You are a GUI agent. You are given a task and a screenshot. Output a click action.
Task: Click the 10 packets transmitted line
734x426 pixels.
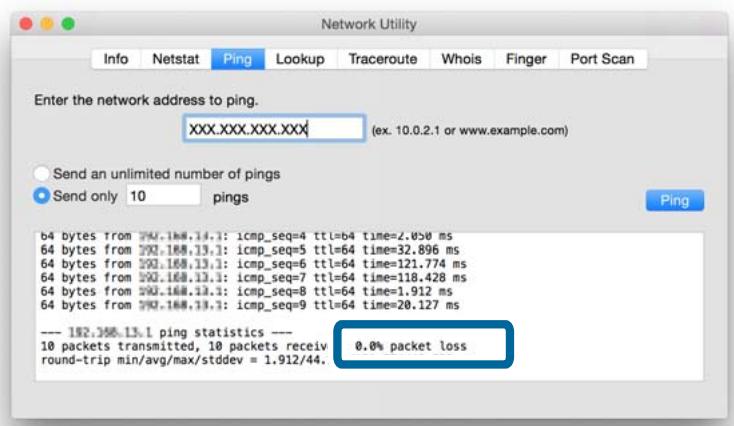pos(184,346)
